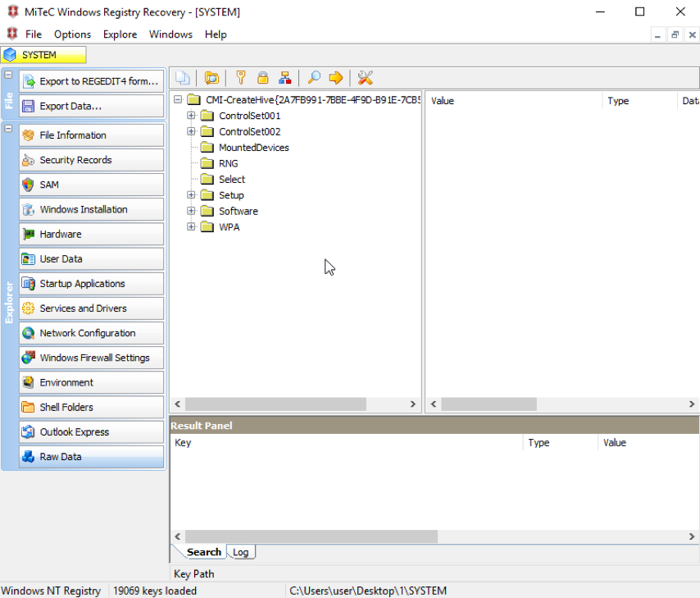Minimize the inner SYSTEM child window
The height and width of the screenshot is (598, 700).
tap(657, 34)
